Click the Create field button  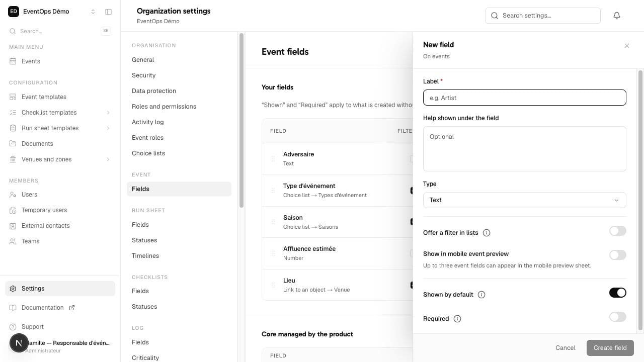click(610, 348)
